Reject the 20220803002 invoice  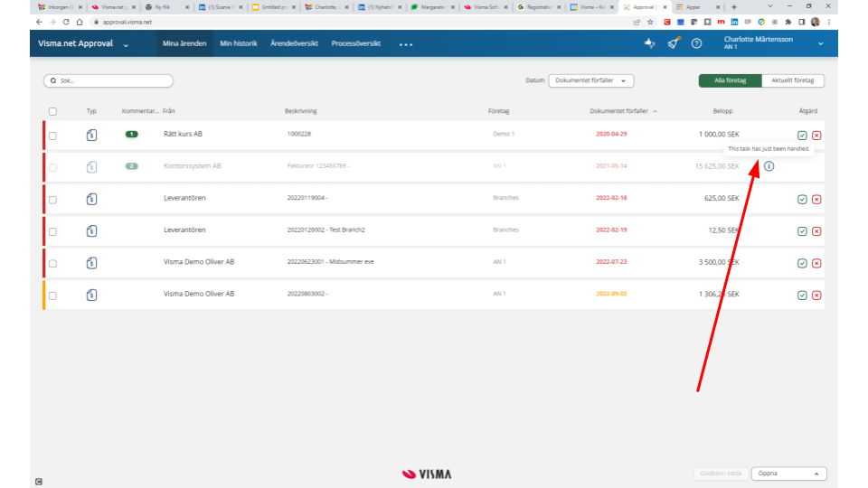816,296
